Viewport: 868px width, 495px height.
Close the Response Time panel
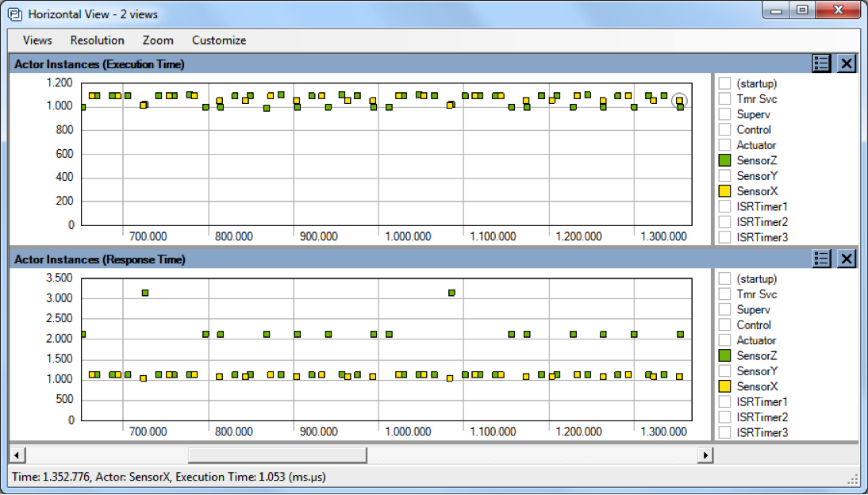pyautogui.click(x=847, y=259)
